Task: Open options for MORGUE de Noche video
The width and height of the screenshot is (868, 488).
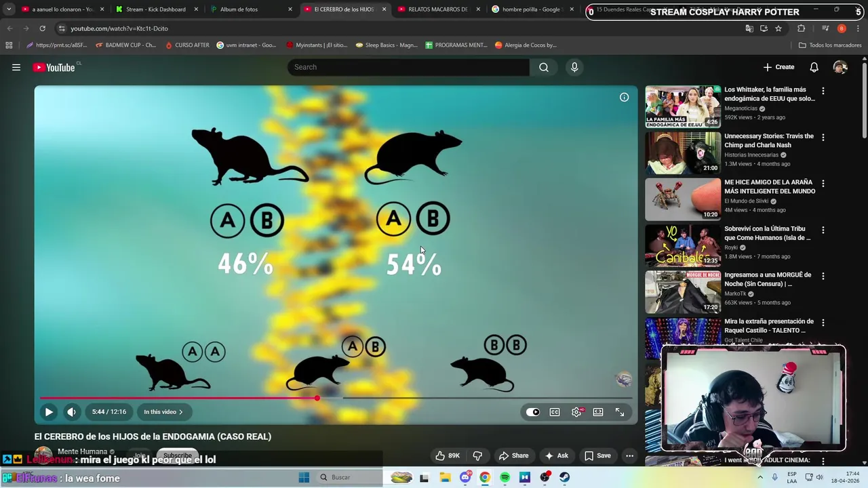Action: [x=823, y=276]
